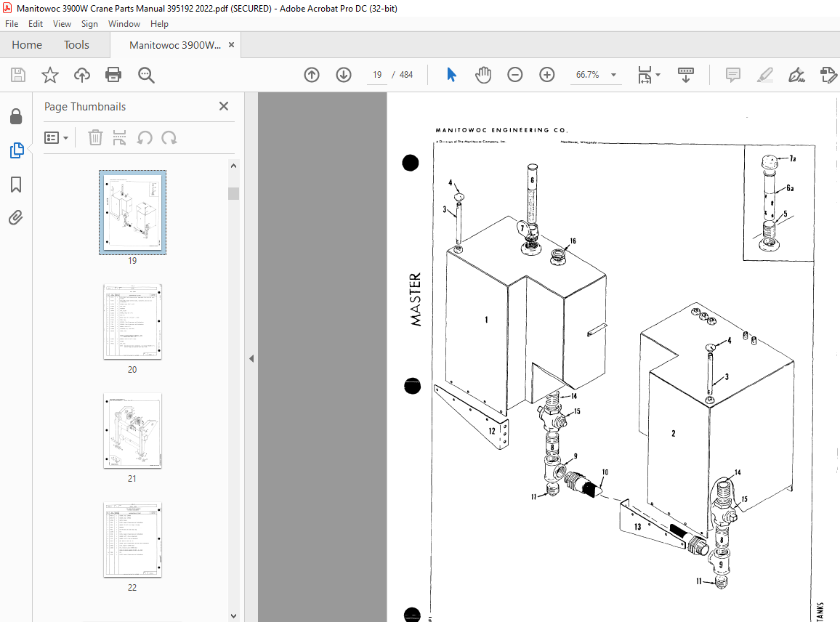Open the Bookmarks panel
The image size is (840, 622).
(16, 185)
